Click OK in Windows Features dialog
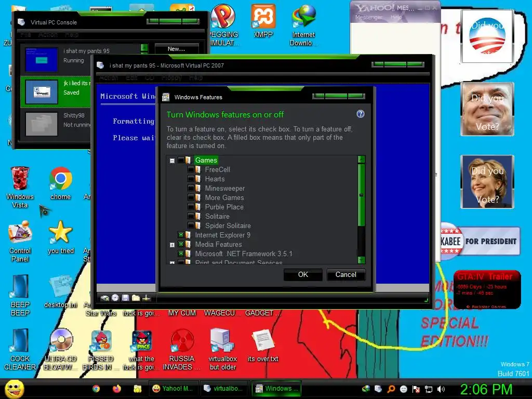This screenshot has width=532, height=399. pos(303,274)
